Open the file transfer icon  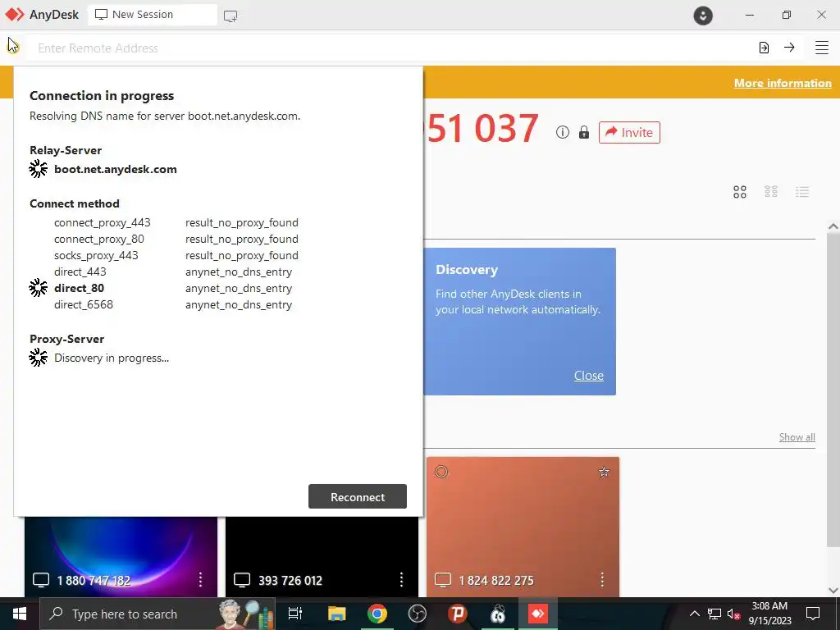pos(764,48)
